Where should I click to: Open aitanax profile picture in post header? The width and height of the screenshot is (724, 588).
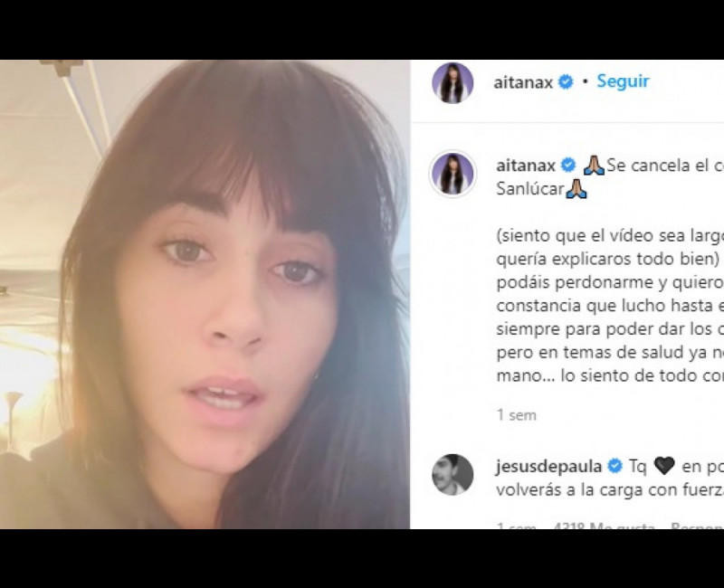point(452,83)
